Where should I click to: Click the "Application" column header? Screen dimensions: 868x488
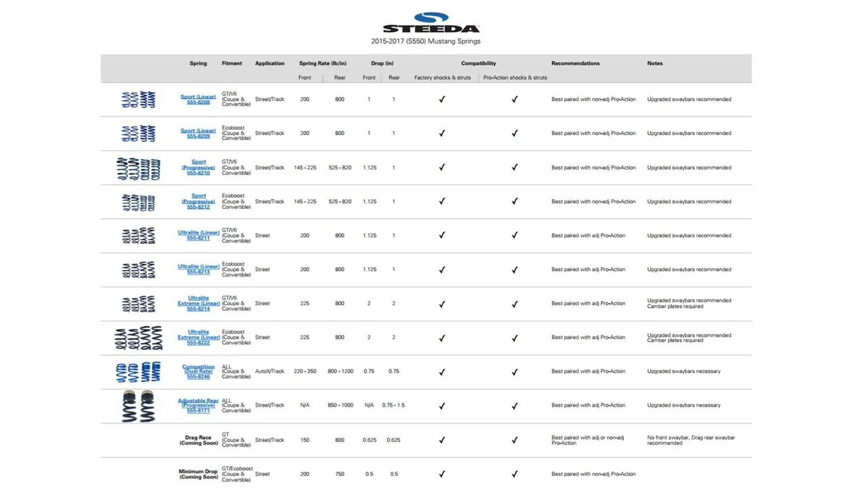point(270,64)
